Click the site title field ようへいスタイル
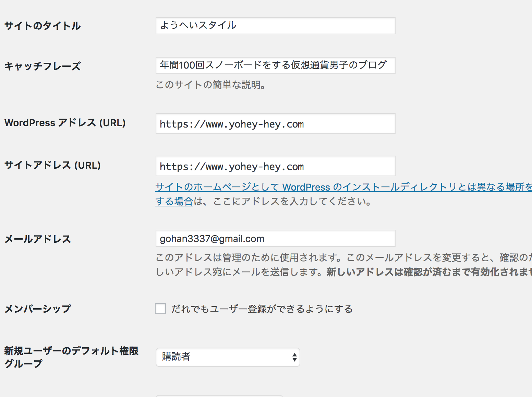532x397 pixels. tap(275, 26)
